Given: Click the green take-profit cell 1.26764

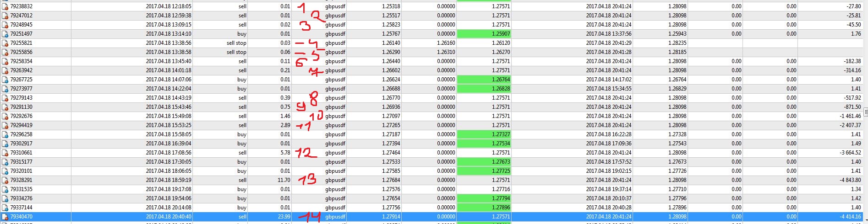Looking at the screenshot, I should coord(484,80).
